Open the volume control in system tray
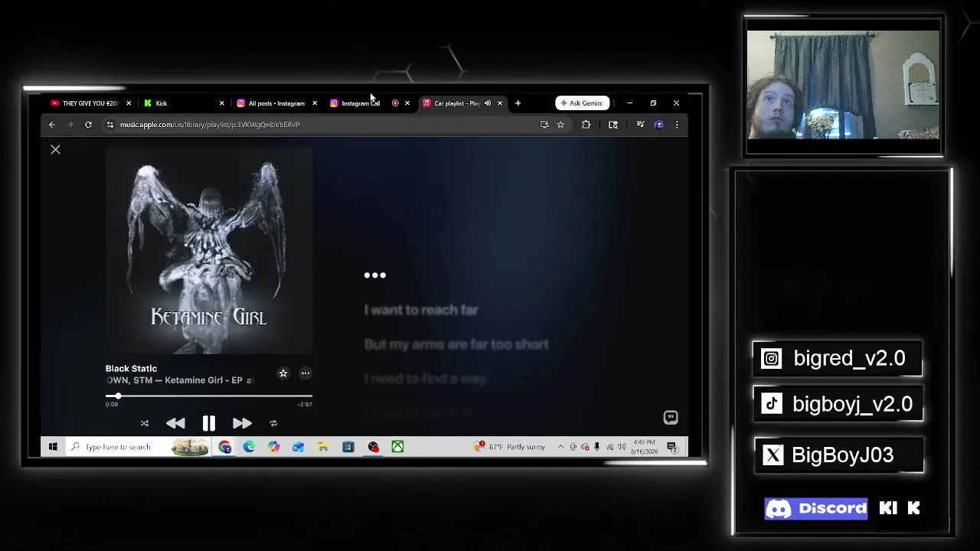 coord(622,447)
